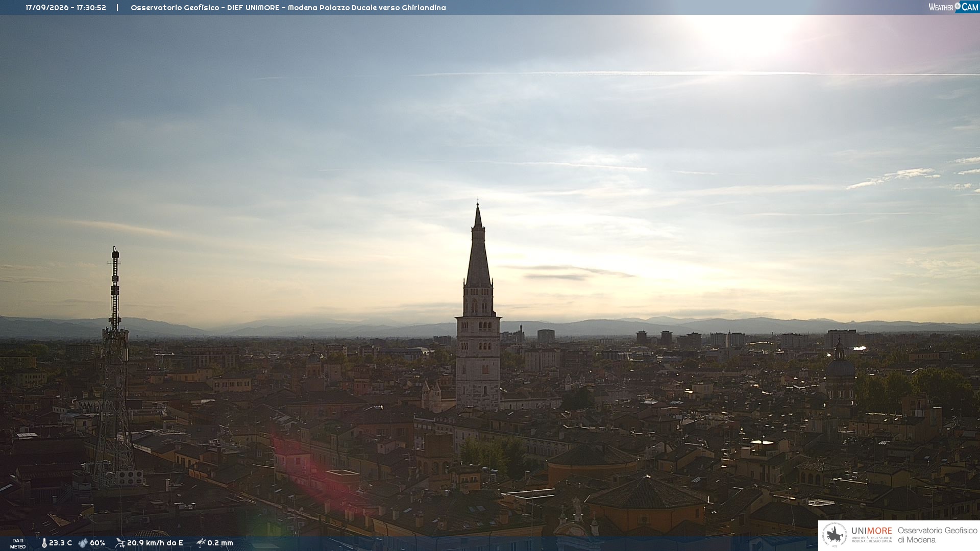Click the Ghirlandina bell tower spire
The width and height of the screenshot is (980, 551).
(478, 245)
